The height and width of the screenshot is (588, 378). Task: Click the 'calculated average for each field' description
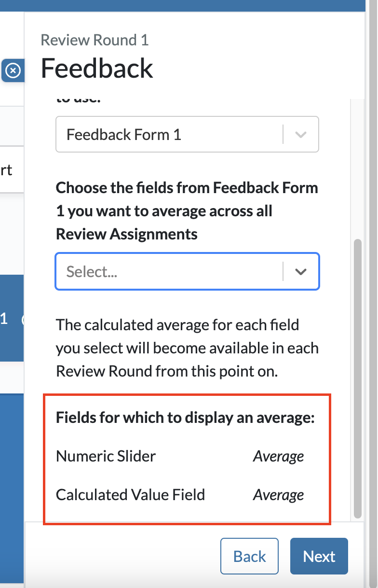(187, 348)
